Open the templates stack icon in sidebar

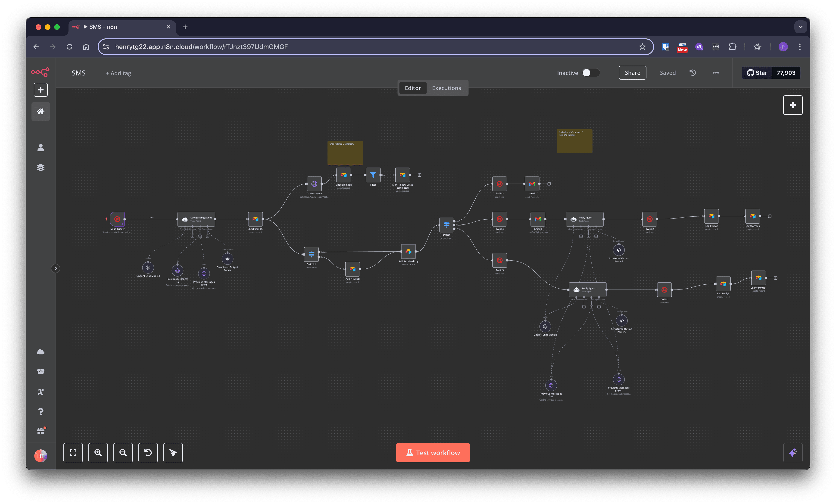pyautogui.click(x=41, y=168)
